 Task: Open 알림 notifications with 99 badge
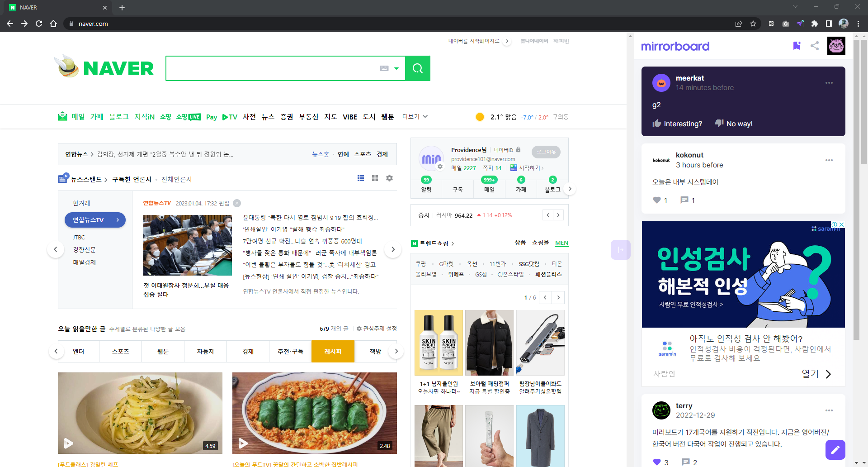coord(426,185)
